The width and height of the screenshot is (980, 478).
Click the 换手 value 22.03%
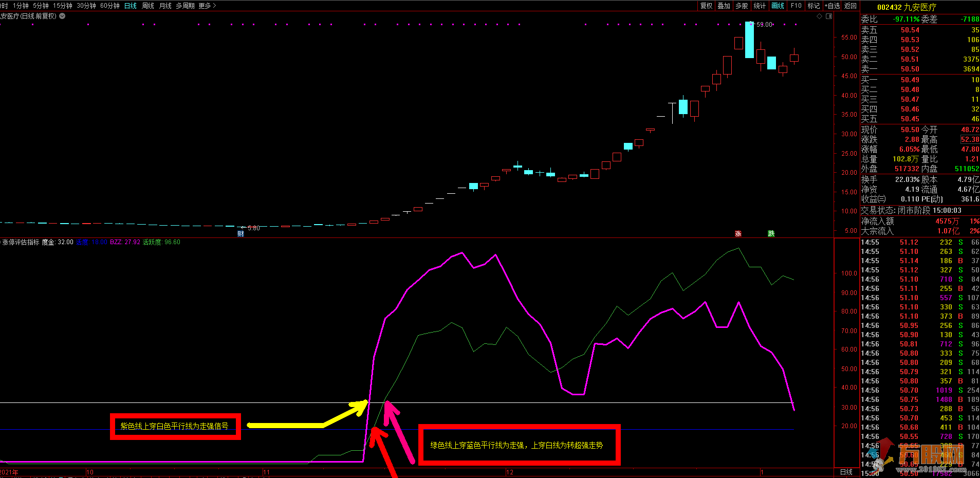point(907,179)
